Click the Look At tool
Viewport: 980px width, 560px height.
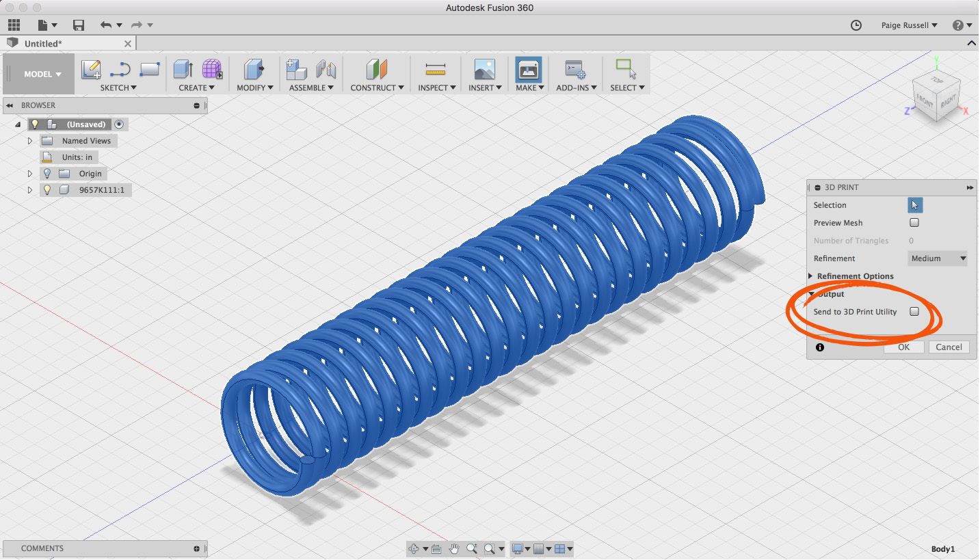pyautogui.click(x=436, y=548)
